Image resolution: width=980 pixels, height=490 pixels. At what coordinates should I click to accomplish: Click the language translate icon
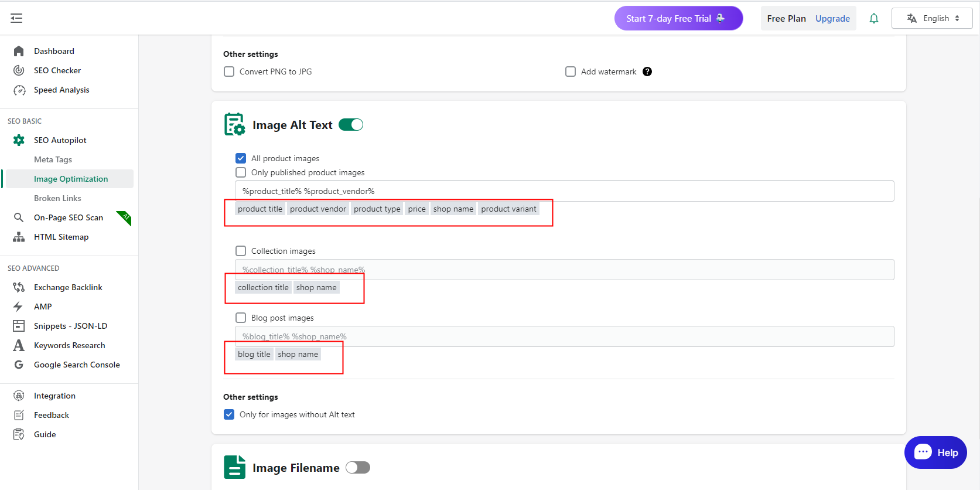point(912,18)
